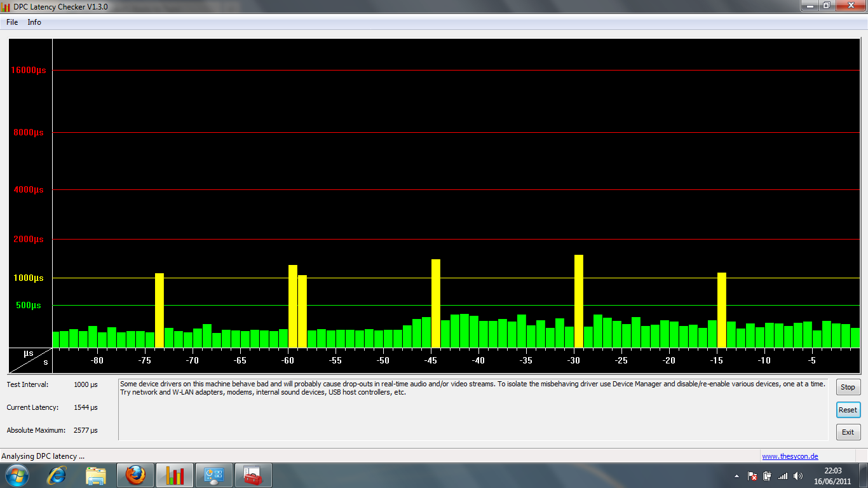Screen dimensions: 868x488
Task: Click the Show desktop strip
Action: tap(864, 475)
